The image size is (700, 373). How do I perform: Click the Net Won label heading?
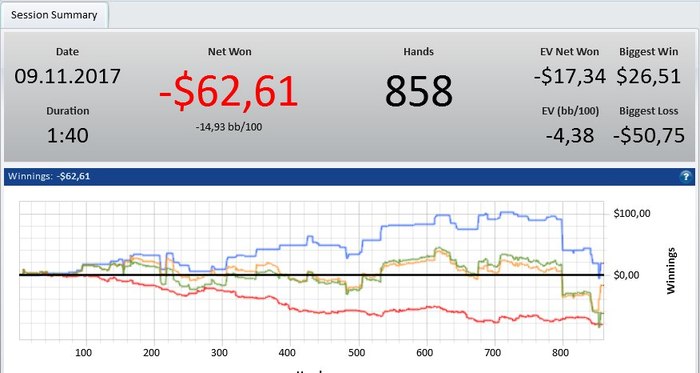click(229, 52)
